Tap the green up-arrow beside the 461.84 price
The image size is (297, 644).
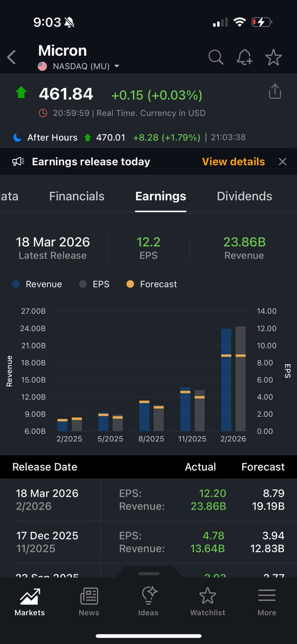(x=21, y=93)
